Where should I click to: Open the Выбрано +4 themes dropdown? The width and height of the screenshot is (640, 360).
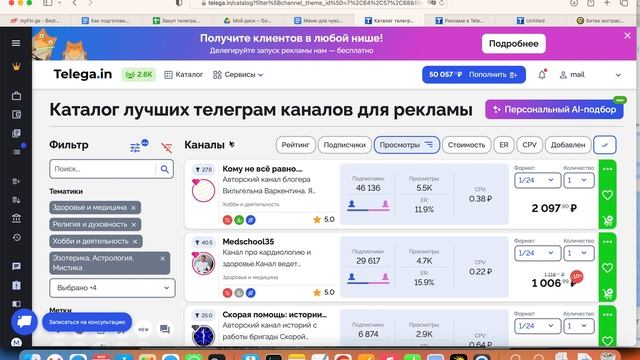pos(112,288)
